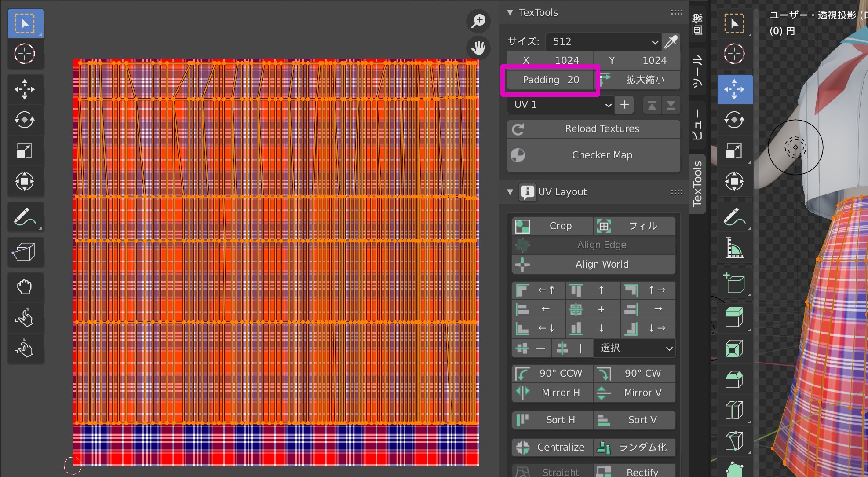Screen dimensions: 868x477
Task: Choose the Measure tool in the 3D viewport toolbar
Action: tap(735, 247)
